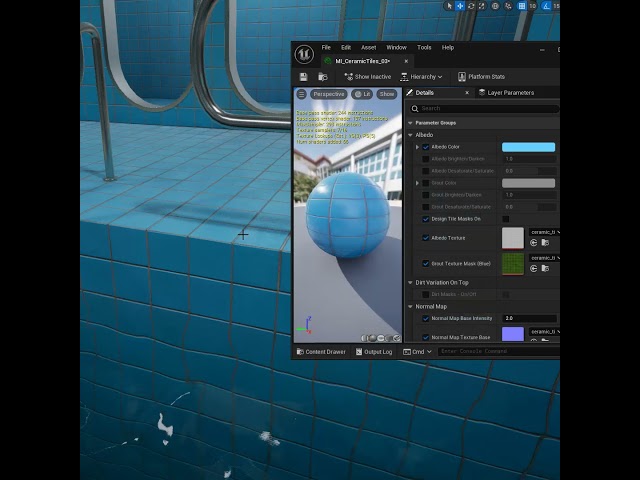Open the Edit menu

[x=346, y=47]
